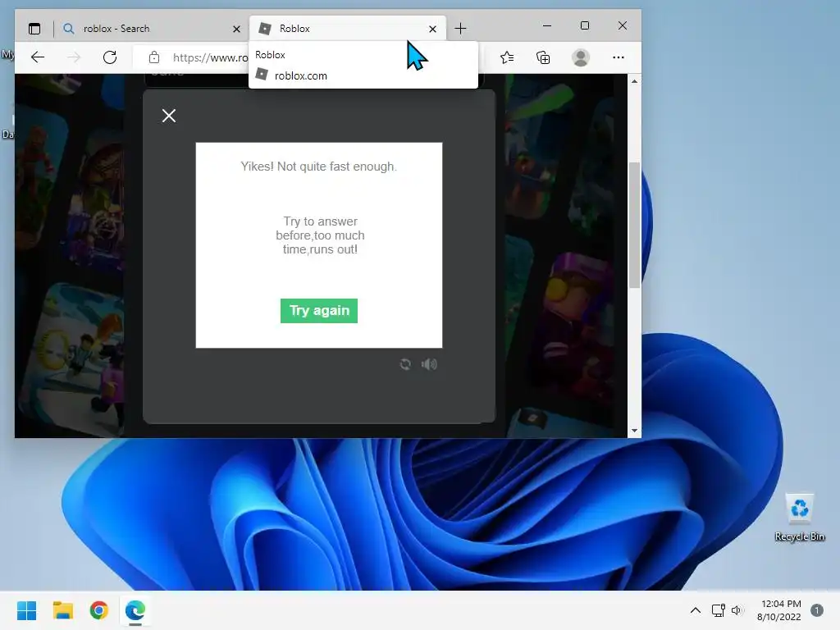Click the page vertical scrollbar thumb
840x630 pixels.
[x=634, y=225]
